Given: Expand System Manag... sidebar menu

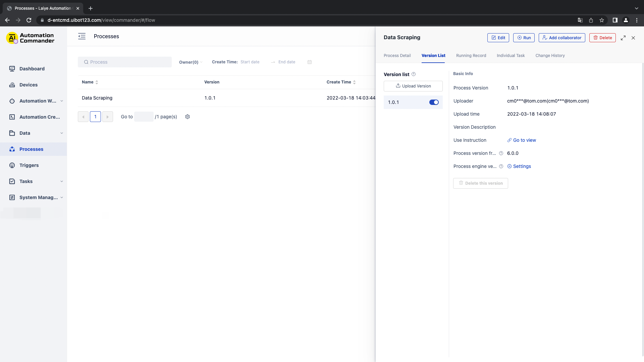Looking at the screenshot, I should coord(62,197).
